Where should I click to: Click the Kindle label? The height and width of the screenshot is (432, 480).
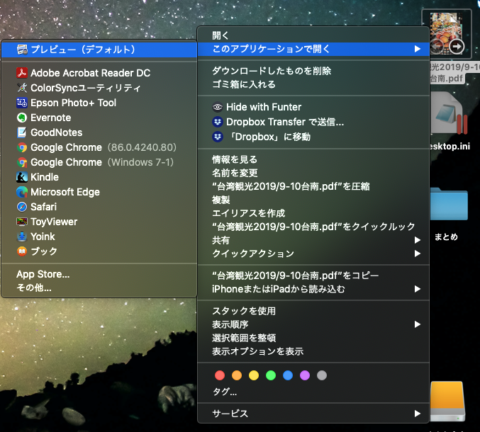tap(45, 177)
